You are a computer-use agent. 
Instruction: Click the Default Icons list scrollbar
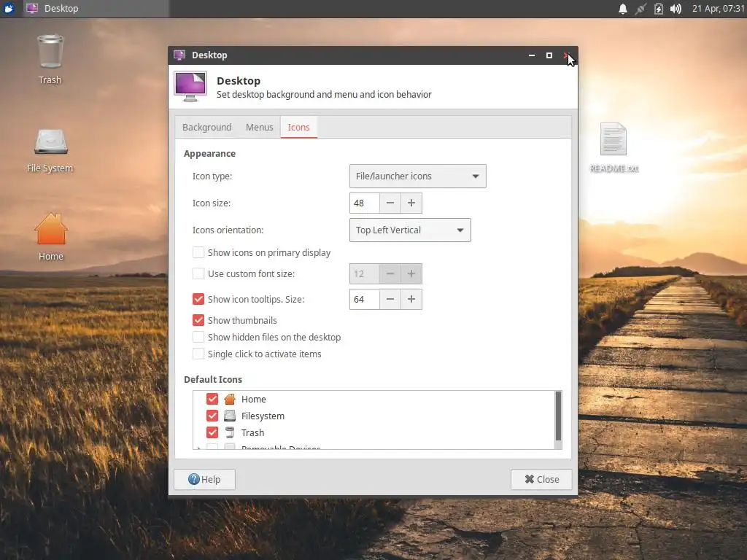558,416
